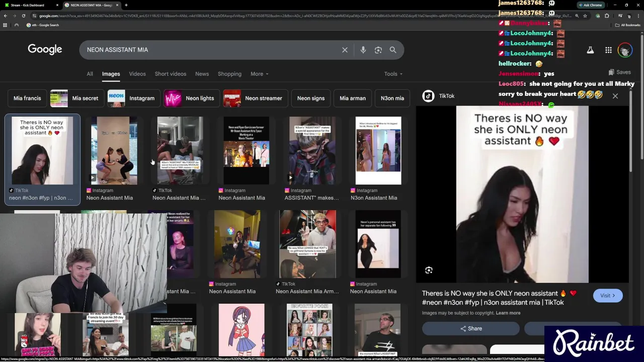Screen dimensions: 644x362
Task: Open All Bookmarks folder
Action: (629, 25)
